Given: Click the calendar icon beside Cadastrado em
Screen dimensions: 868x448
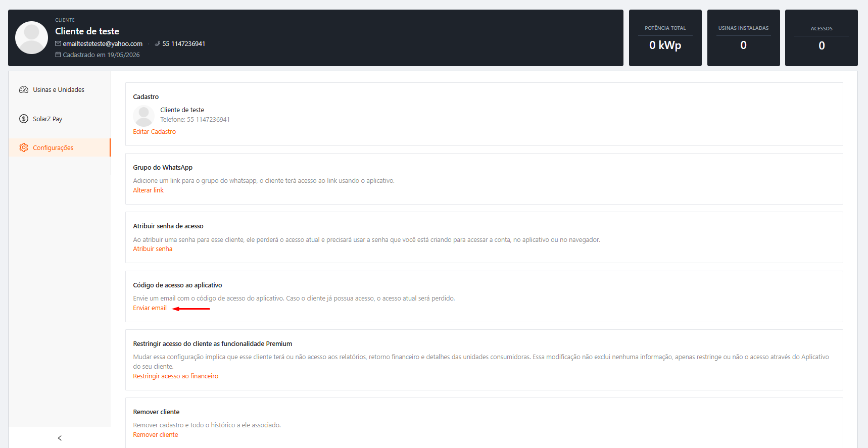Looking at the screenshot, I should click(x=58, y=55).
